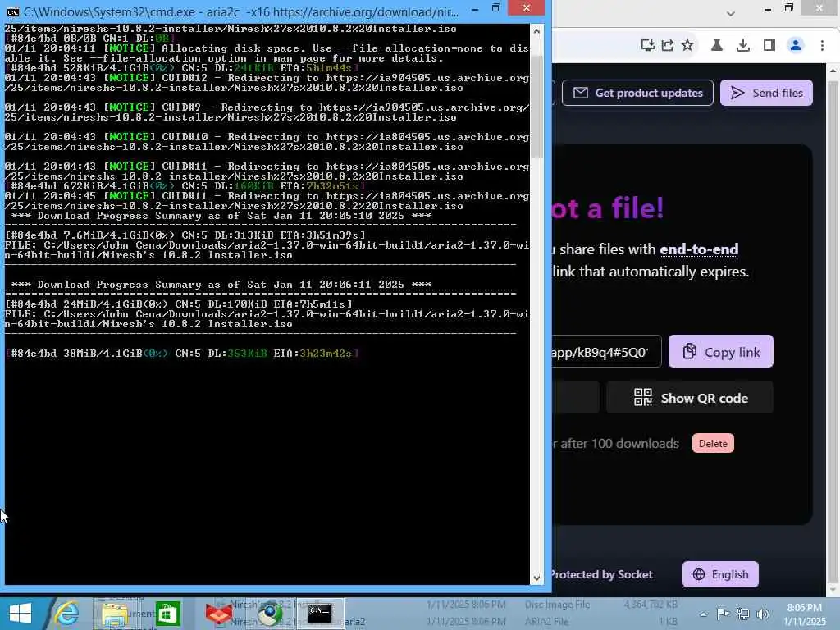The height and width of the screenshot is (630, 840).
Task: Open the globe browser icon on the taskbar
Action: (270, 614)
